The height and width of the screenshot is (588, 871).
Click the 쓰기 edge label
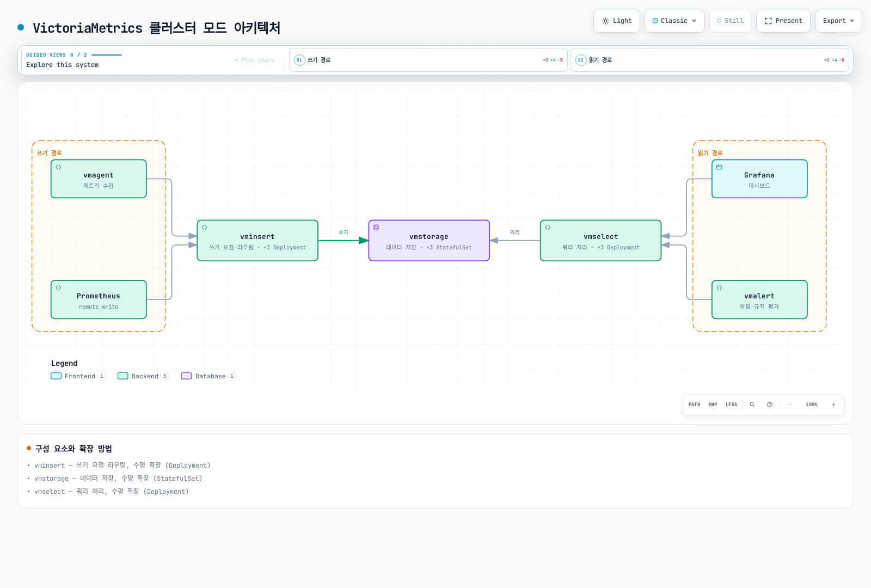[344, 232]
